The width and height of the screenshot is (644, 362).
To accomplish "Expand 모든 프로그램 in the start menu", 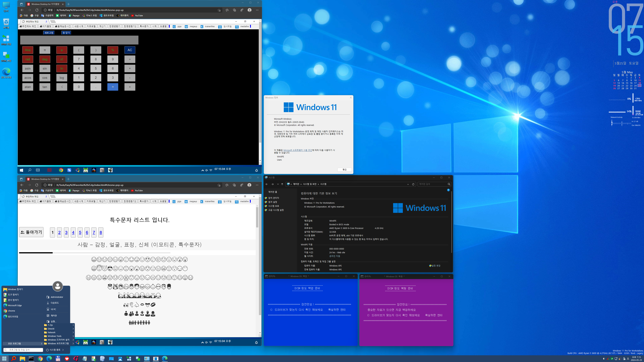I will pos(23,344).
